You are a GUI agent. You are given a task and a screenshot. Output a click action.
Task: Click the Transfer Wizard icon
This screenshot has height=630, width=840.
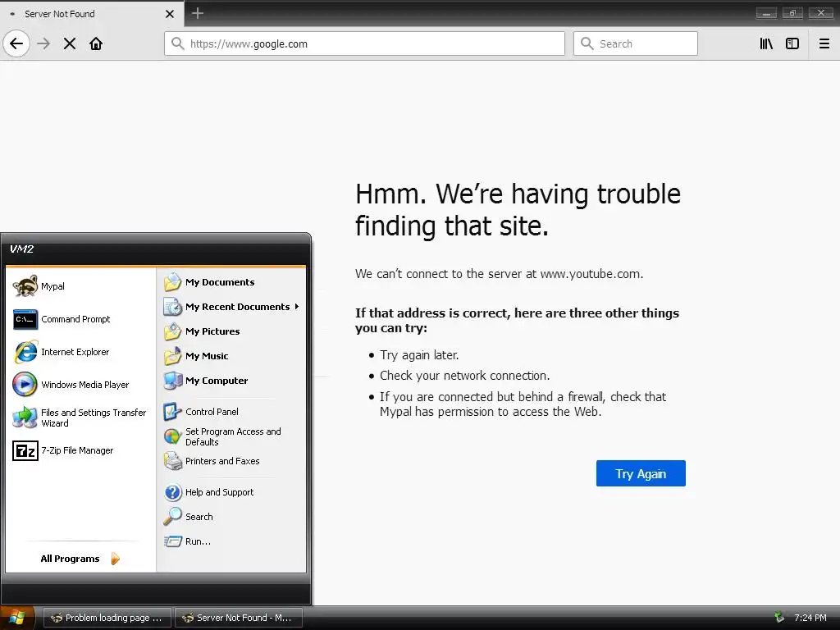click(25, 418)
